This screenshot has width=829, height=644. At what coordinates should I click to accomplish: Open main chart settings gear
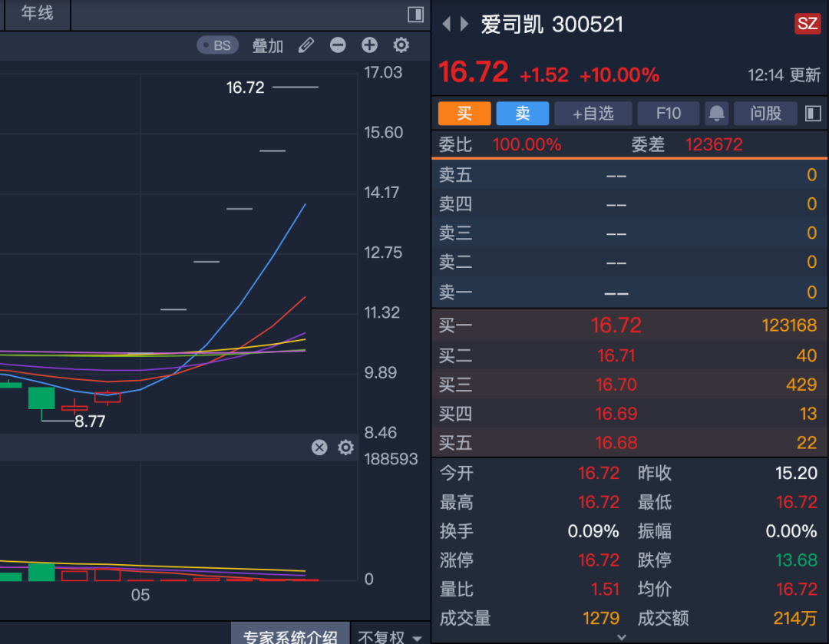(x=401, y=45)
